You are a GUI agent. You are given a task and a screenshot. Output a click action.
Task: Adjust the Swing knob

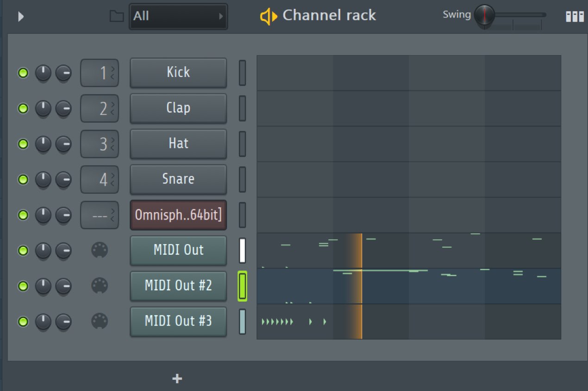(484, 15)
